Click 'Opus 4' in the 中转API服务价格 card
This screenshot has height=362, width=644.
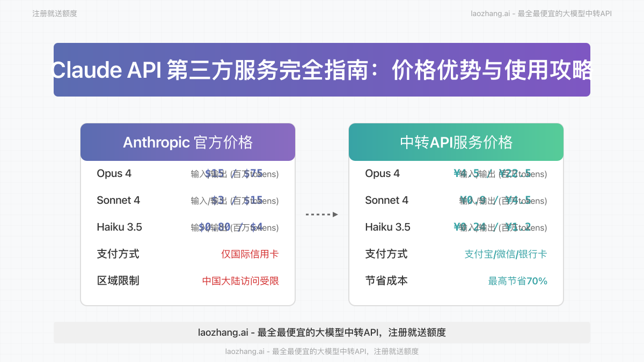[x=382, y=173]
